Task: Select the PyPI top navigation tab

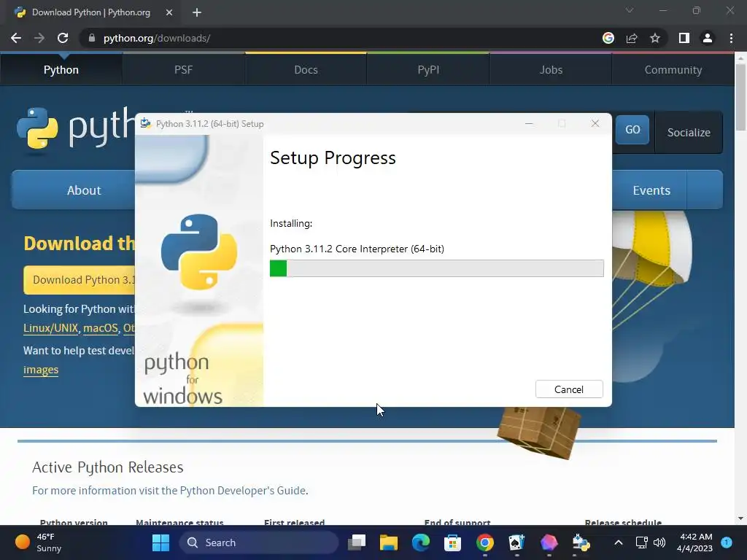Action: click(x=428, y=69)
